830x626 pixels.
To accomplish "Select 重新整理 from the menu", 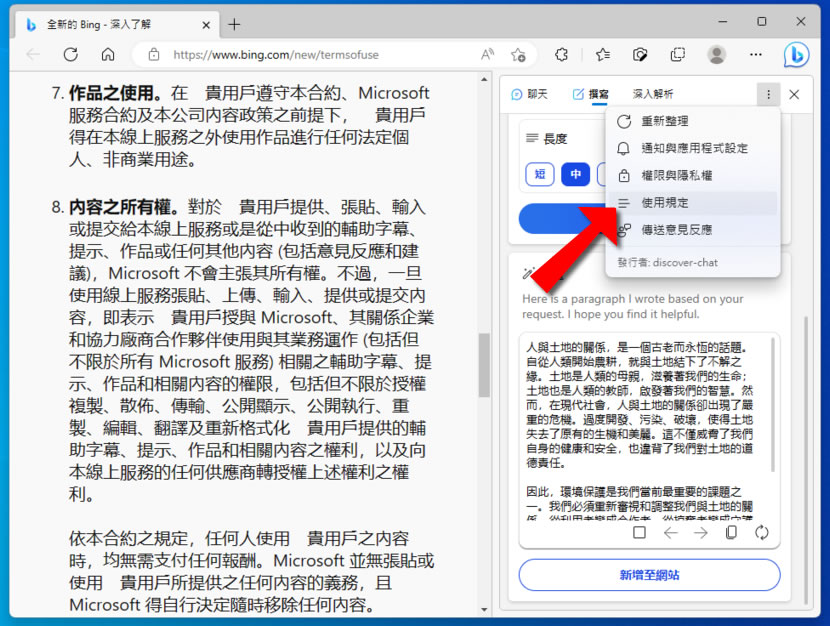I will (693, 121).
